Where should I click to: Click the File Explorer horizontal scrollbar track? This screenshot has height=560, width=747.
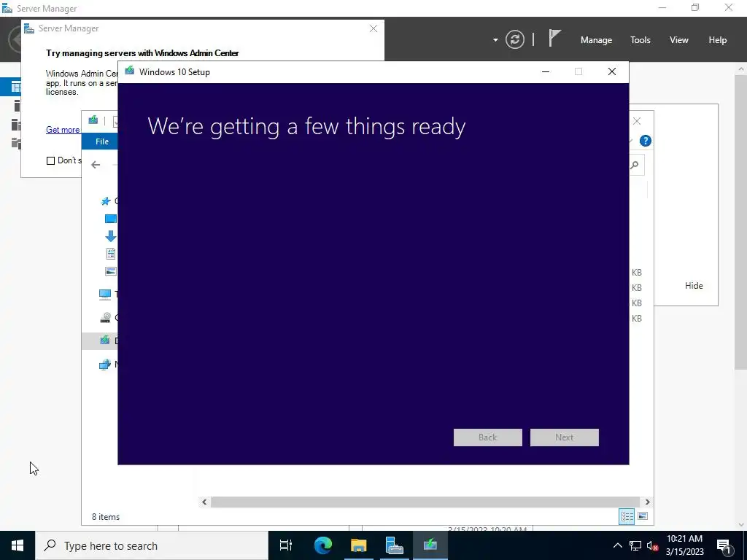pyautogui.click(x=425, y=502)
